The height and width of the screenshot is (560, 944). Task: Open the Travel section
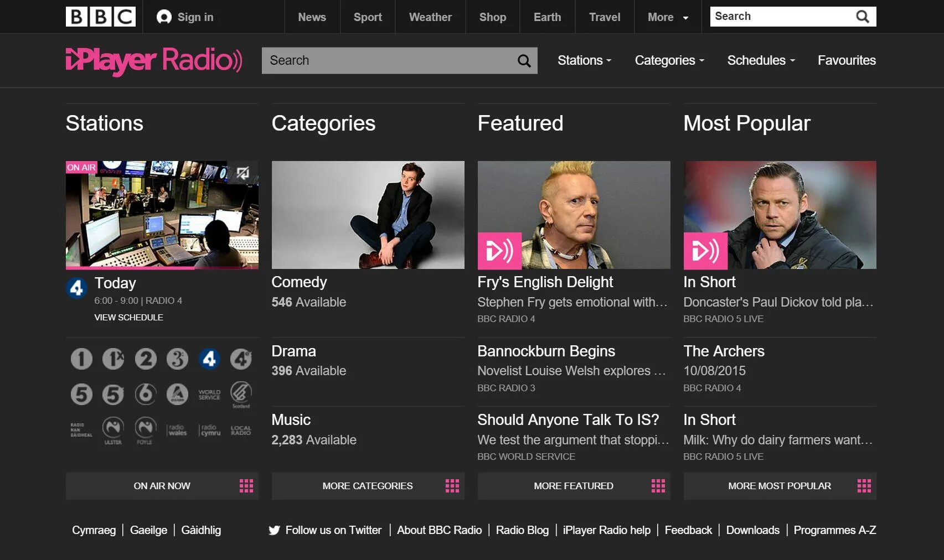point(605,17)
